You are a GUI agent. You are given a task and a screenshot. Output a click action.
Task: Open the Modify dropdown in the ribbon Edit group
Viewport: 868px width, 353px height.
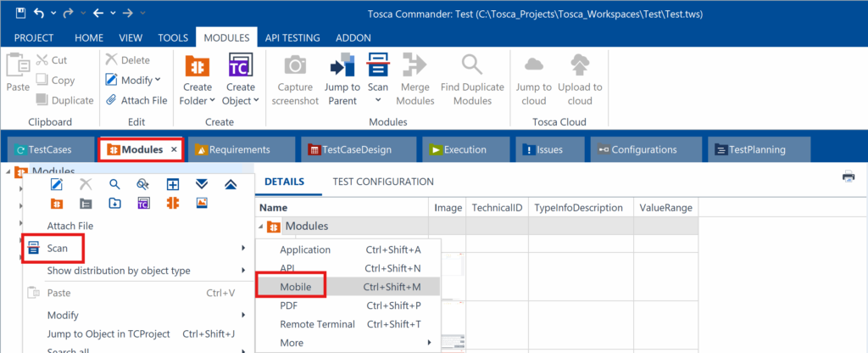133,81
